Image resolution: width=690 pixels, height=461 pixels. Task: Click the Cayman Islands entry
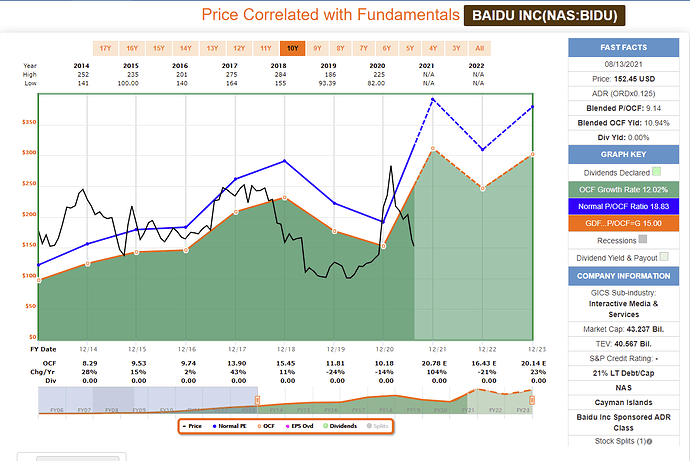pos(624,402)
